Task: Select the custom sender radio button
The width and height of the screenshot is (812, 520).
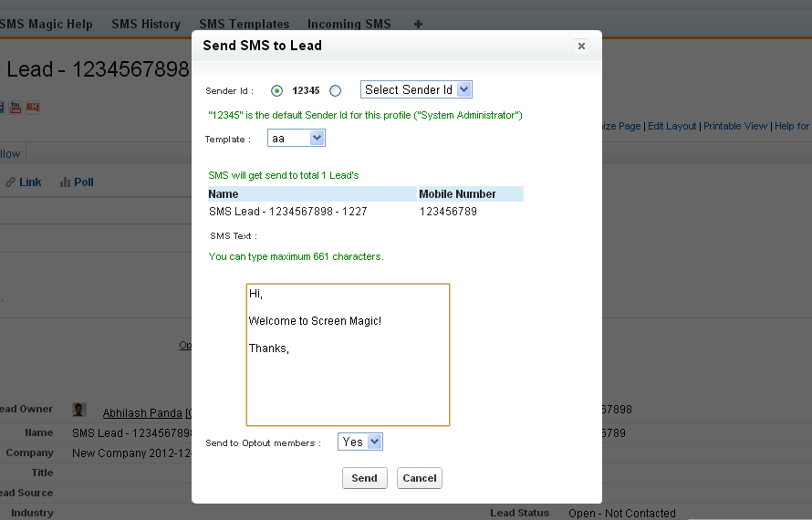Action: tap(336, 90)
